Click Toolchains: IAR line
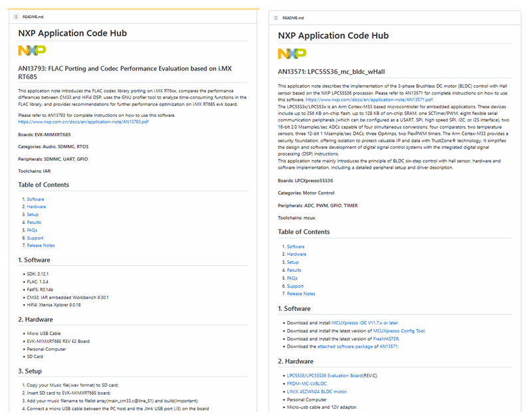This screenshot has height=420, width=532. coord(35,171)
